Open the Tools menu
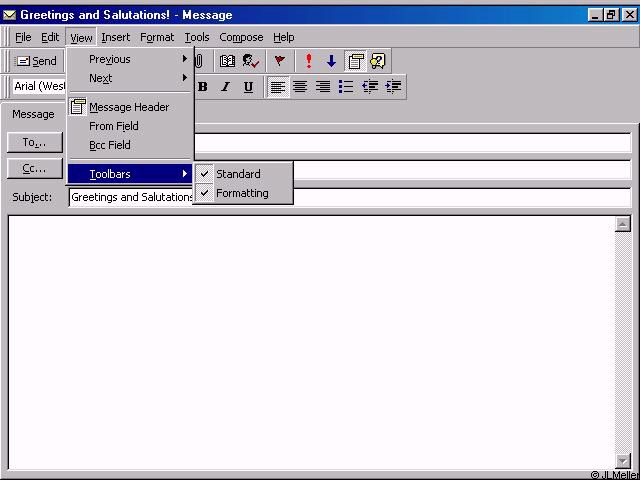The height and width of the screenshot is (480, 640). point(197,38)
